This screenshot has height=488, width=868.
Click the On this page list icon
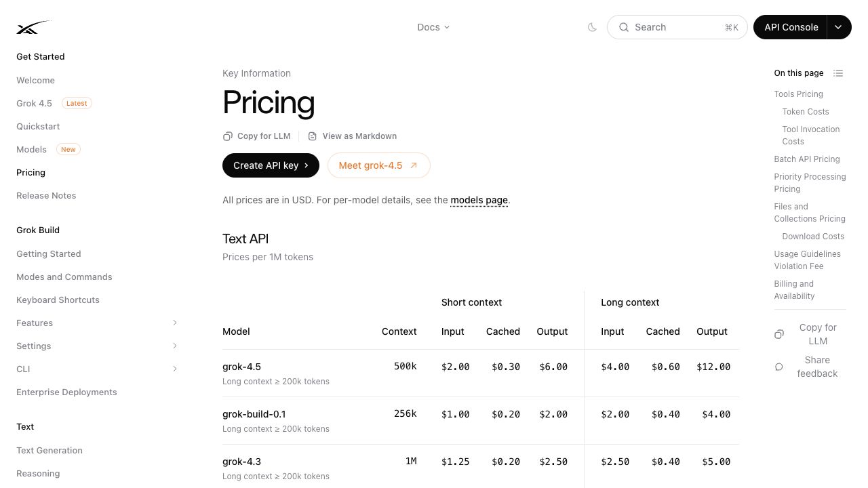click(838, 73)
